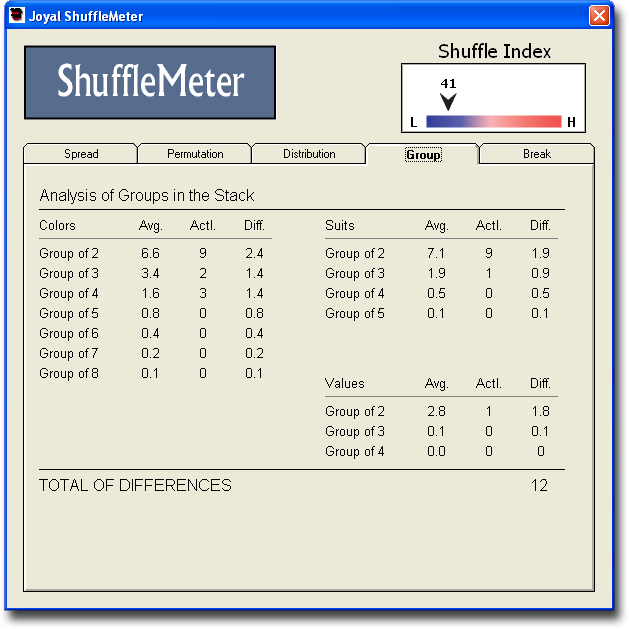Click the Group tab
Viewport: 629px width, 629px height.
[x=423, y=154]
